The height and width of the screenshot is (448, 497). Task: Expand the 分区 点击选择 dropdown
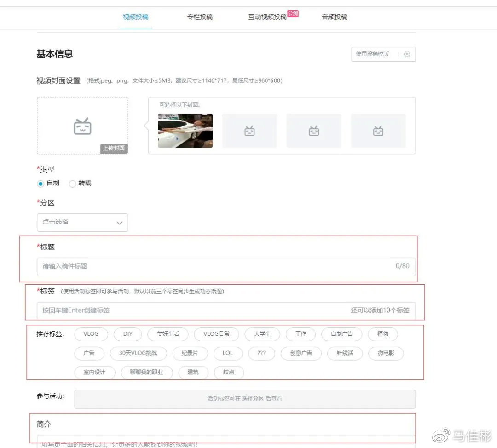[x=82, y=223]
